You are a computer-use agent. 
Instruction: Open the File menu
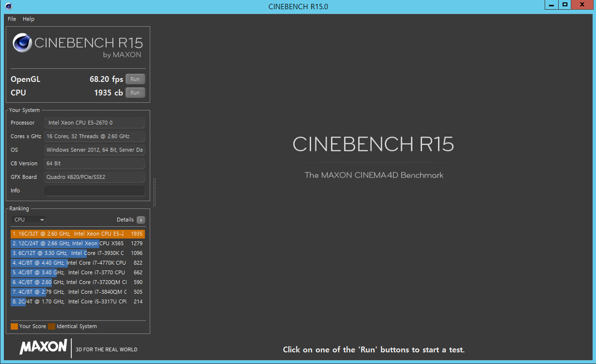12,19
